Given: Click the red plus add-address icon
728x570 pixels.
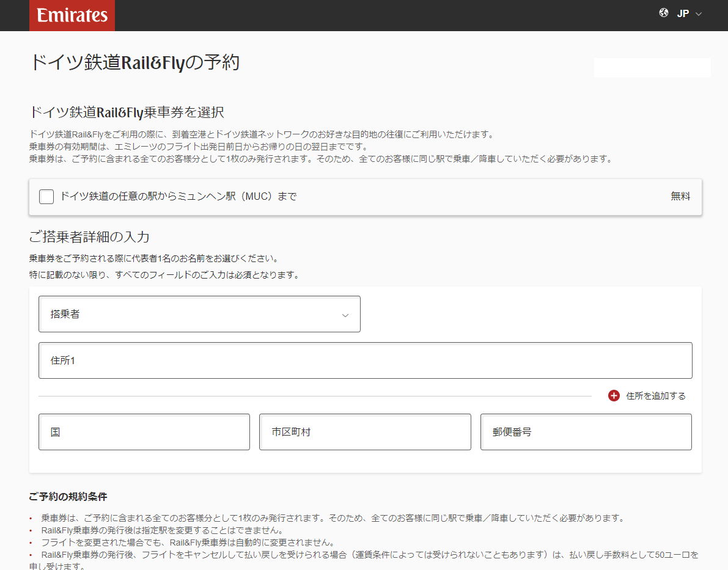Looking at the screenshot, I should click(614, 396).
